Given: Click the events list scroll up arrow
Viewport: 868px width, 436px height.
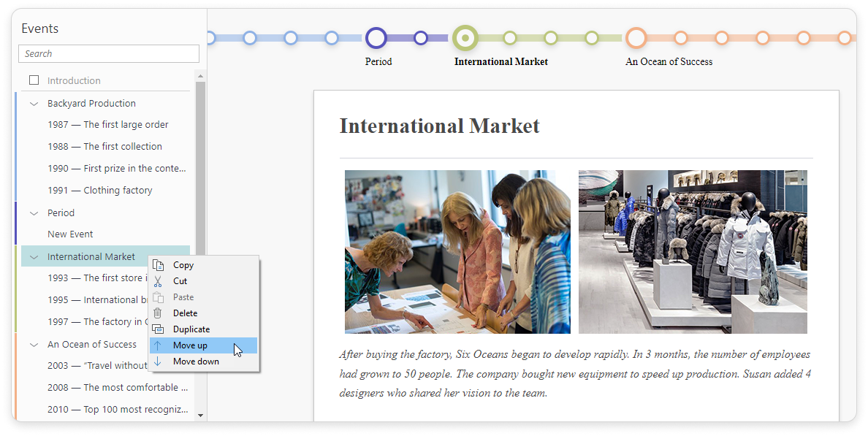Looking at the screenshot, I should (200, 76).
